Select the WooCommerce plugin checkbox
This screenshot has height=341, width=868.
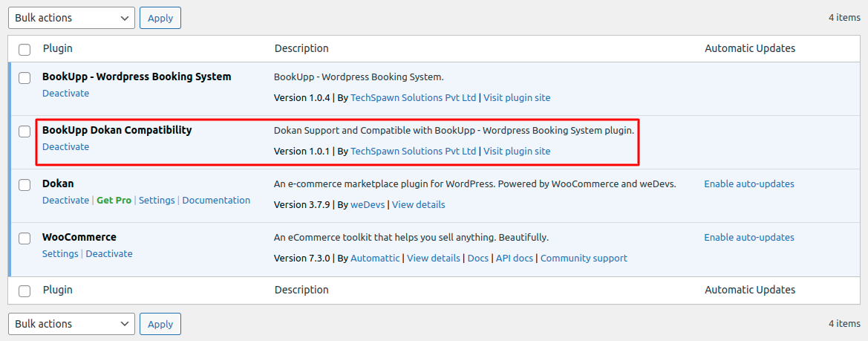pyautogui.click(x=25, y=238)
